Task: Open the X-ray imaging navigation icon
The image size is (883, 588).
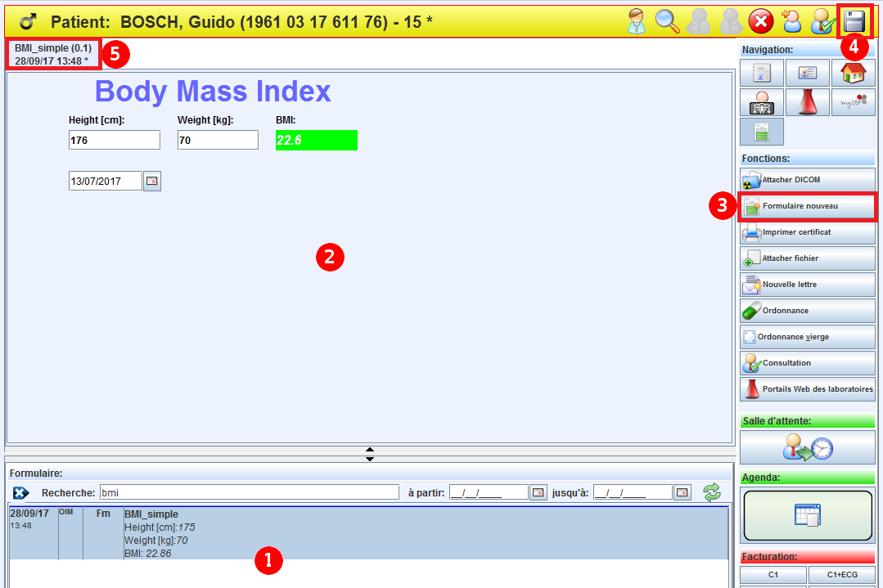Action: 761,102
